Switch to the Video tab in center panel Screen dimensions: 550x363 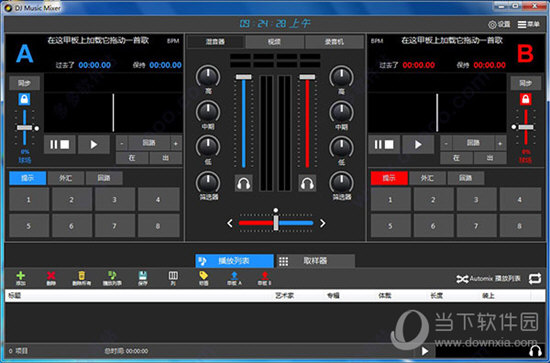pos(274,42)
